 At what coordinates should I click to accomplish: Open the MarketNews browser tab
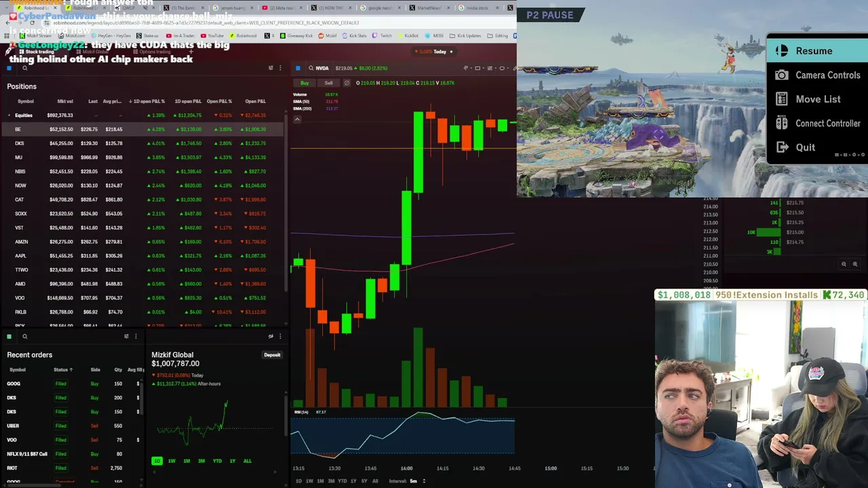pos(429,8)
